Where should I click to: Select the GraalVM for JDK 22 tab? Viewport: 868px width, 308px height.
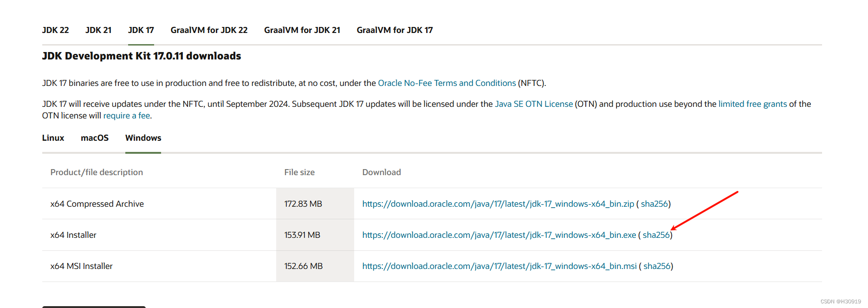click(x=209, y=30)
